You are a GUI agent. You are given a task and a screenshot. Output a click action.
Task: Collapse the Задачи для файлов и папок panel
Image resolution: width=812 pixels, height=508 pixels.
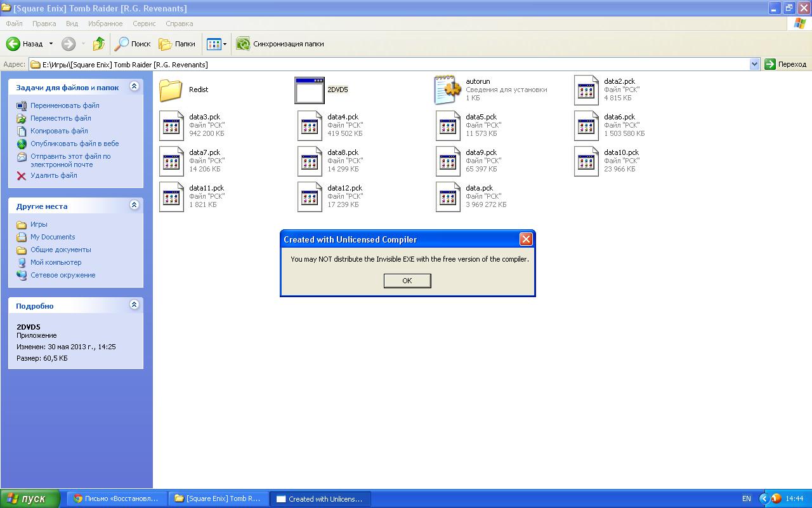tap(134, 86)
